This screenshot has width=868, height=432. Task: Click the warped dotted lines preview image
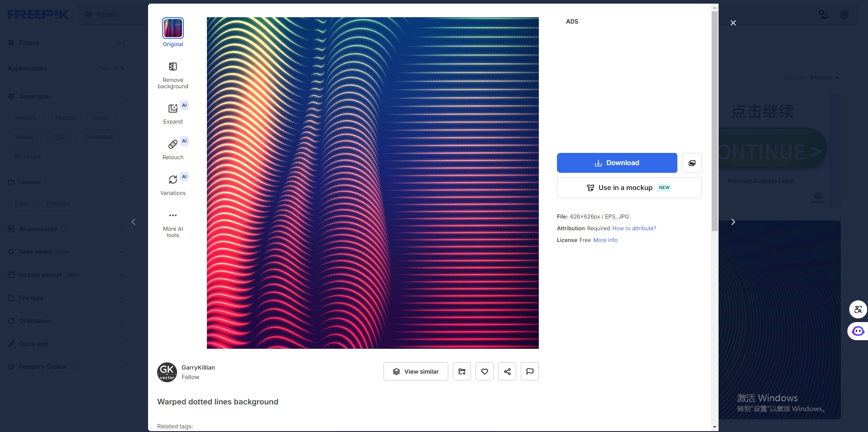(x=373, y=183)
